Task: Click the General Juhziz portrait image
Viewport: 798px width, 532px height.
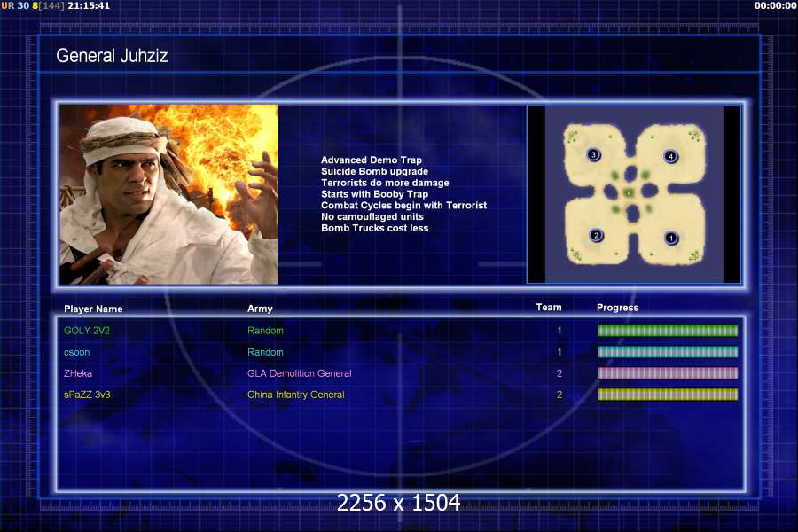Action: 168,194
